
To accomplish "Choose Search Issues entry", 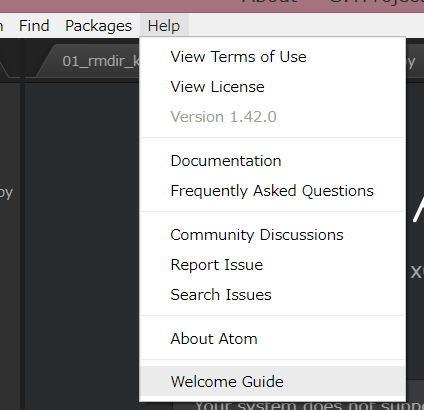I will tap(272, 295).
